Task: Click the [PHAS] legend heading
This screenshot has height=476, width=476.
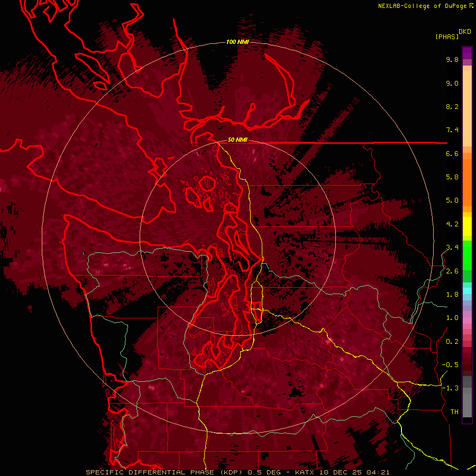Action: coord(447,37)
